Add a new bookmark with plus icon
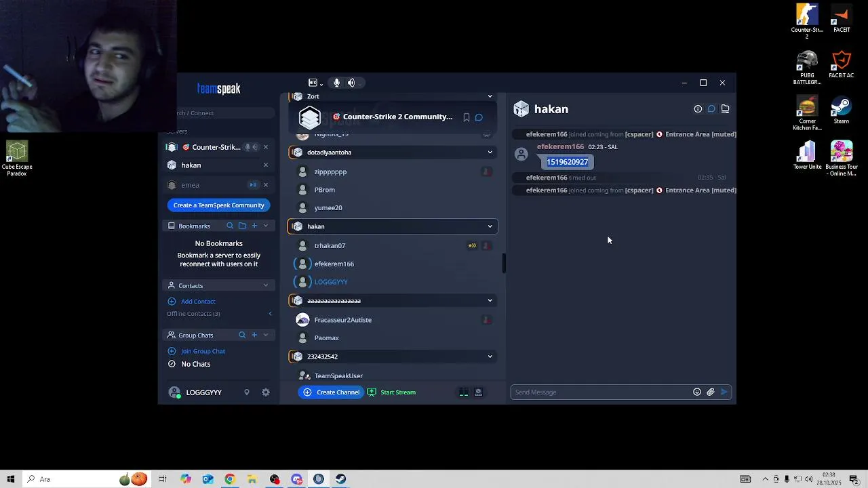This screenshot has width=868, height=488. pos(254,226)
